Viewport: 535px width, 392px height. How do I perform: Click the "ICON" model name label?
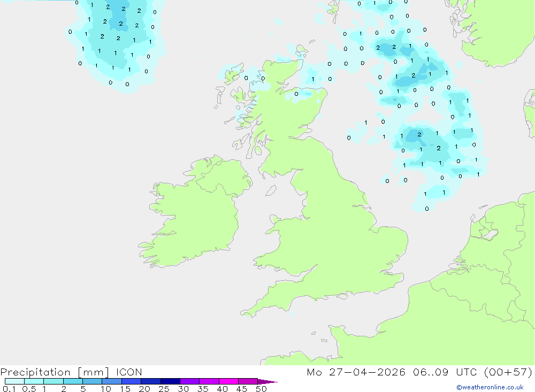[x=129, y=372]
